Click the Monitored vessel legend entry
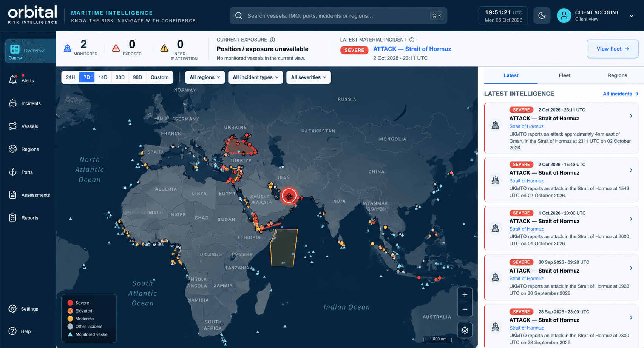This screenshot has width=644, height=348. pyautogui.click(x=88, y=334)
